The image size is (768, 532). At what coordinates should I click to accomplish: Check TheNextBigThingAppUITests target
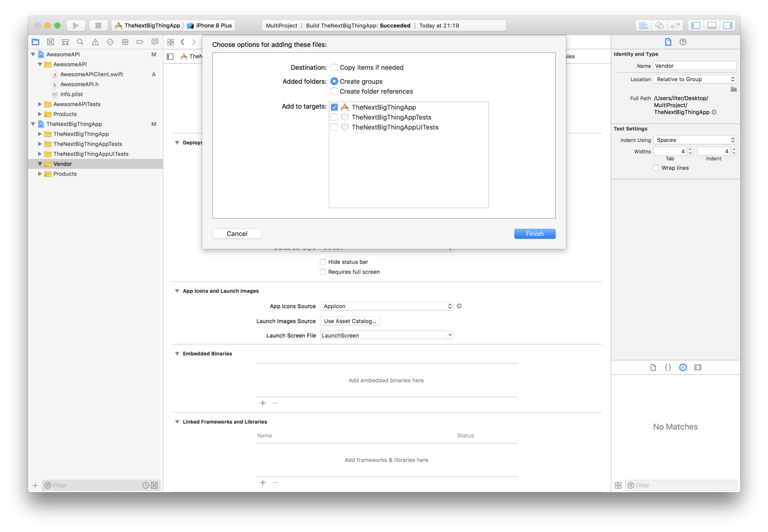334,127
